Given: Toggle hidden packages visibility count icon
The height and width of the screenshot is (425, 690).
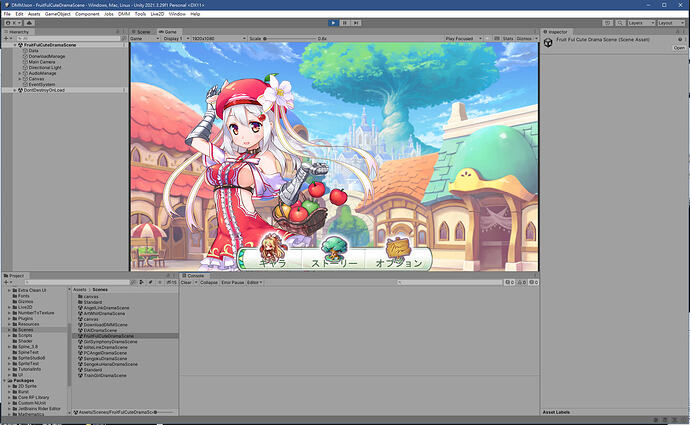Looking at the screenshot, I should (172, 282).
